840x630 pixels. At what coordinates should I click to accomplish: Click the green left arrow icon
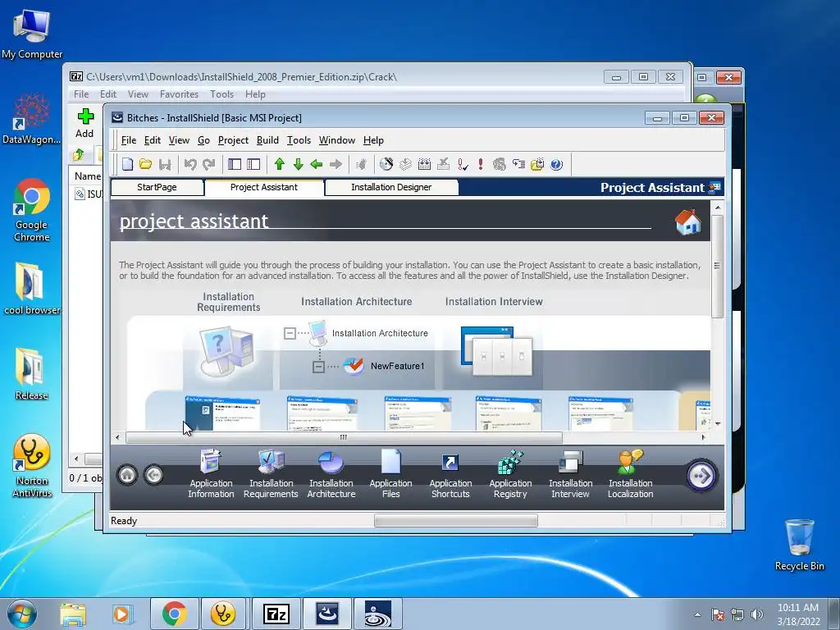[x=317, y=164]
